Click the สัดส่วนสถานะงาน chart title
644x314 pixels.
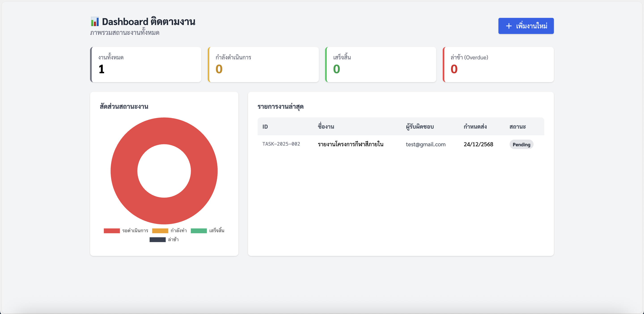point(124,107)
